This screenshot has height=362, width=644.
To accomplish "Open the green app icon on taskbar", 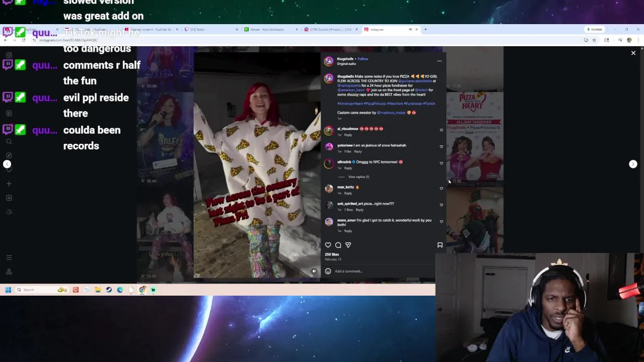I will click(153, 290).
